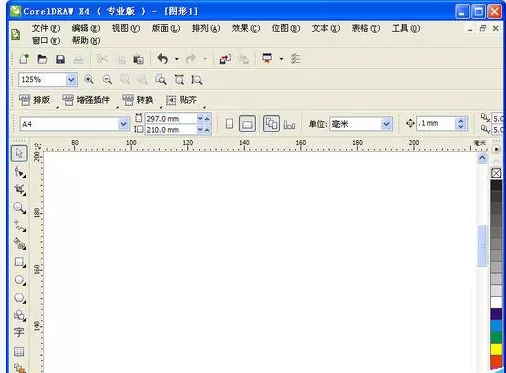506x373 pixels.
Task: Open the 位图(B) menu
Action: click(286, 28)
